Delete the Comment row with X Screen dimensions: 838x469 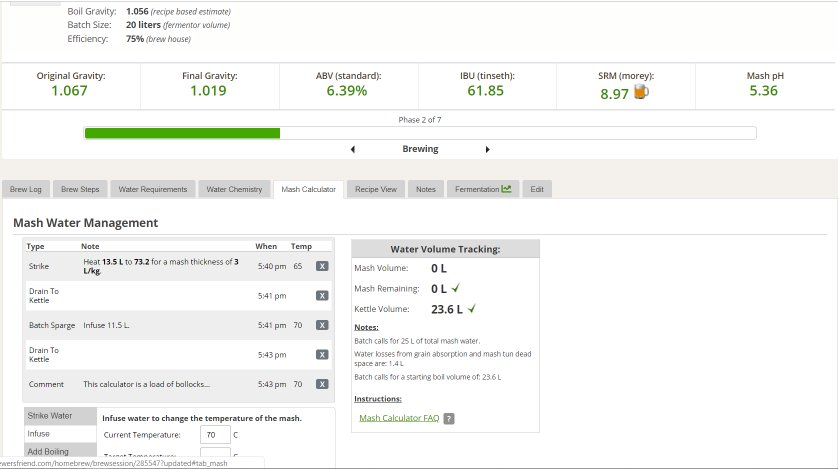click(322, 384)
